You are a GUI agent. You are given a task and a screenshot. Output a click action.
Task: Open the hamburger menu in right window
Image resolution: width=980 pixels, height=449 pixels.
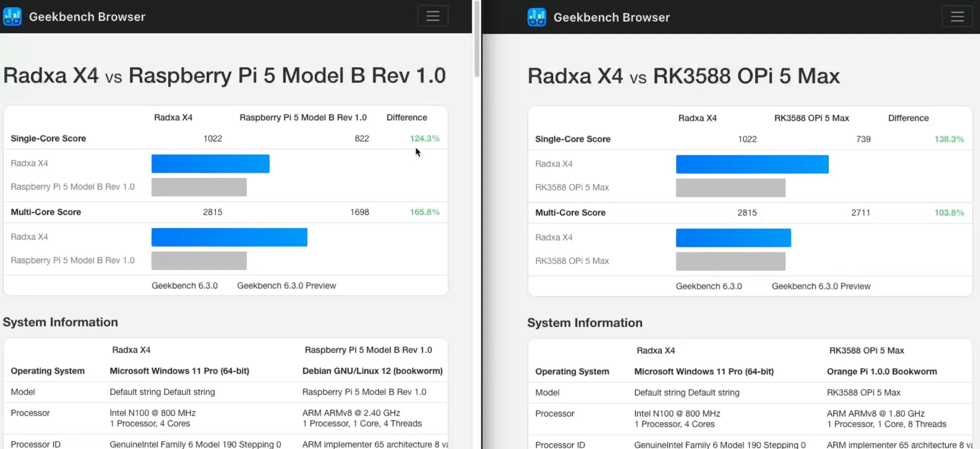[x=957, y=17]
